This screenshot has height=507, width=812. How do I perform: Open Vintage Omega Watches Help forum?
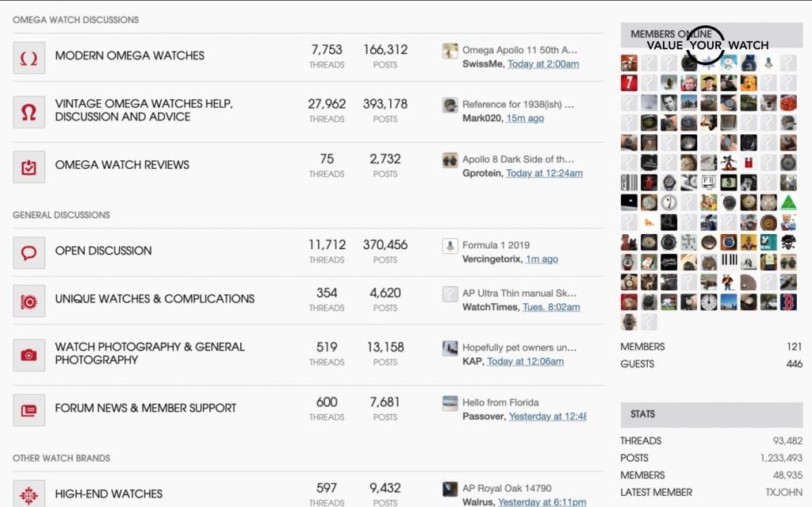143,110
